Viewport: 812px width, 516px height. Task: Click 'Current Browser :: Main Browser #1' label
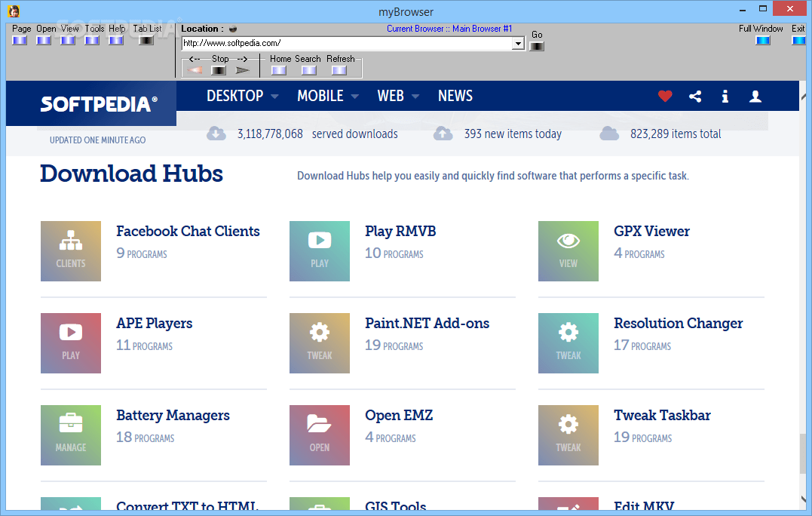point(449,29)
